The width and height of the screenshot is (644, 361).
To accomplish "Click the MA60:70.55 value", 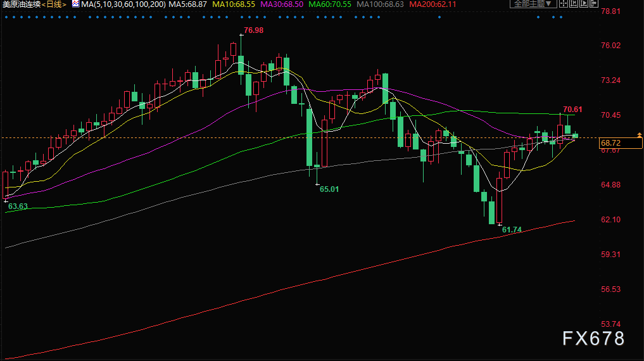I will (x=330, y=4).
